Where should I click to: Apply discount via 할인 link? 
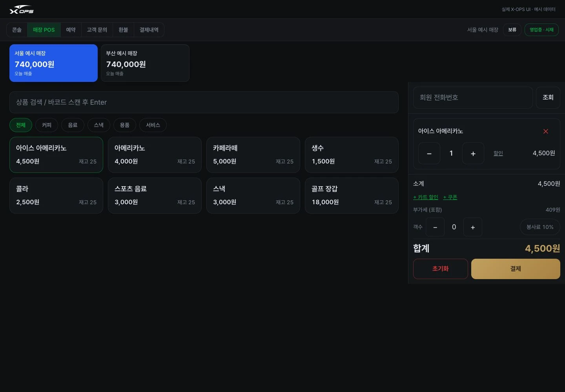tap(498, 153)
